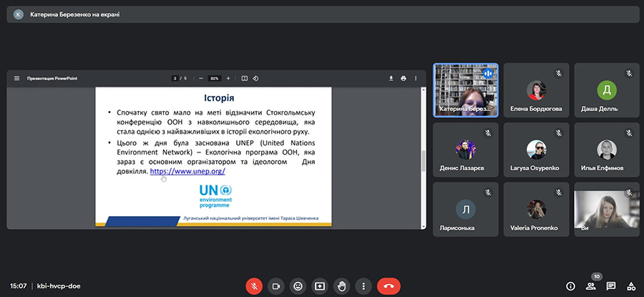Image resolution: width=644 pixels, height=297 pixels.
Task: Open the chat panel
Action: (611, 286)
